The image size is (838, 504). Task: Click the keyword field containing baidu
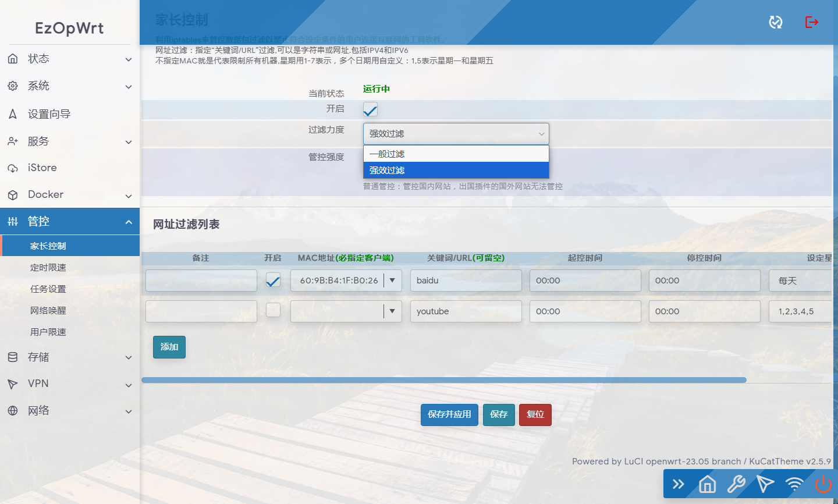tap(466, 281)
